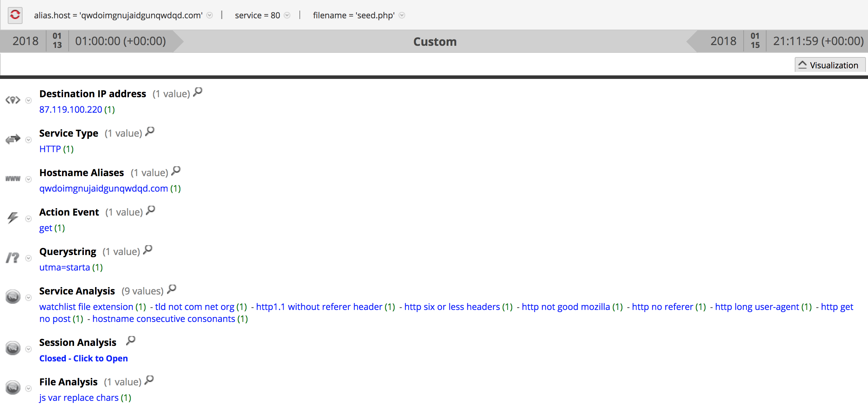Select the Destination IP address meta key icon

pyautogui.click(x=13, y=100)
